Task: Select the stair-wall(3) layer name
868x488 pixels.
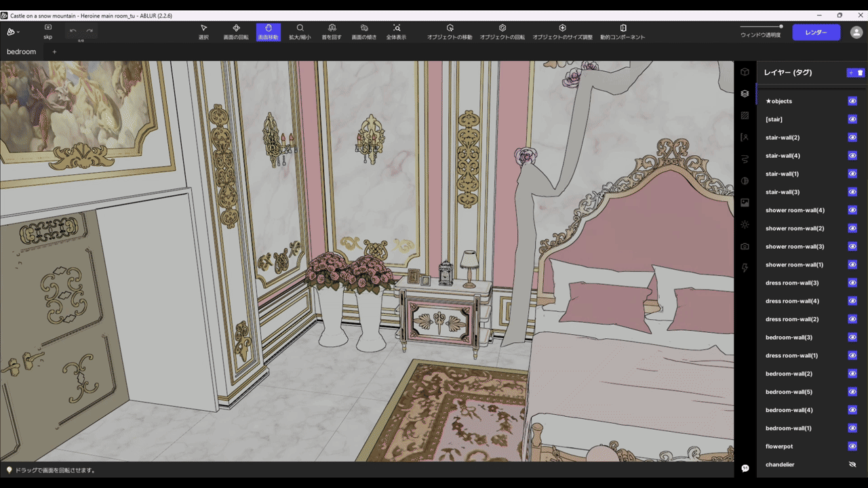Action: (x=783, y=192)
